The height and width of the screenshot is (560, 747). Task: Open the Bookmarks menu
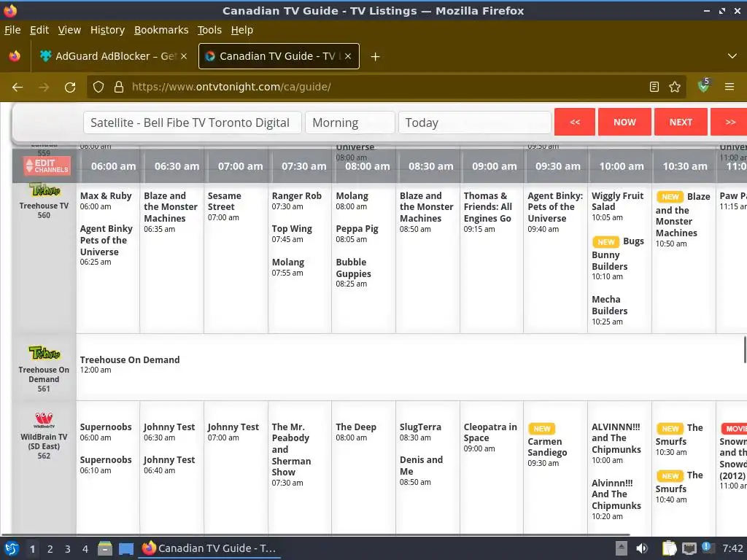click(x=161, y=30)
